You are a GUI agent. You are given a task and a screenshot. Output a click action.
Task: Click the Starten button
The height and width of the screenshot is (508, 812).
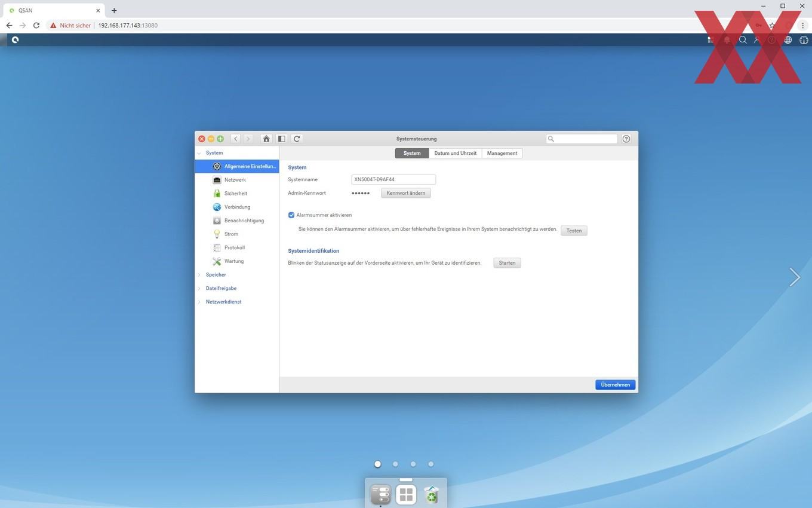point(507,263)
